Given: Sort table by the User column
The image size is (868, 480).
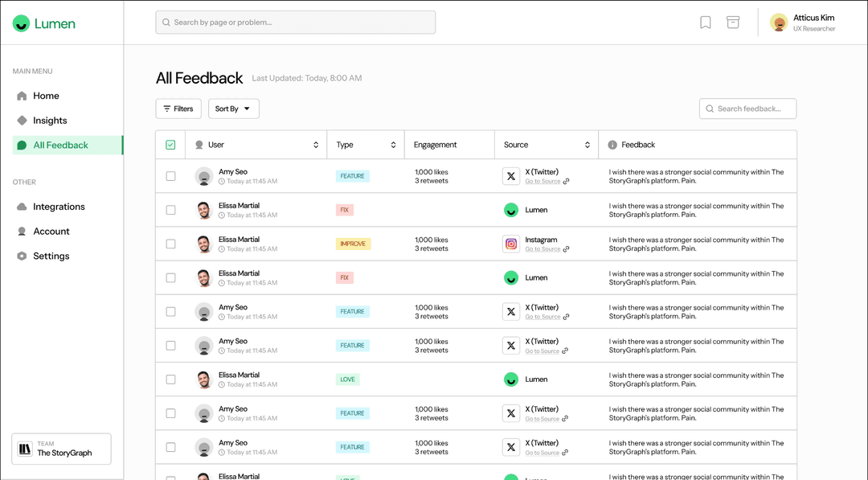Looking at the screenshot, I should pos(316,145).
